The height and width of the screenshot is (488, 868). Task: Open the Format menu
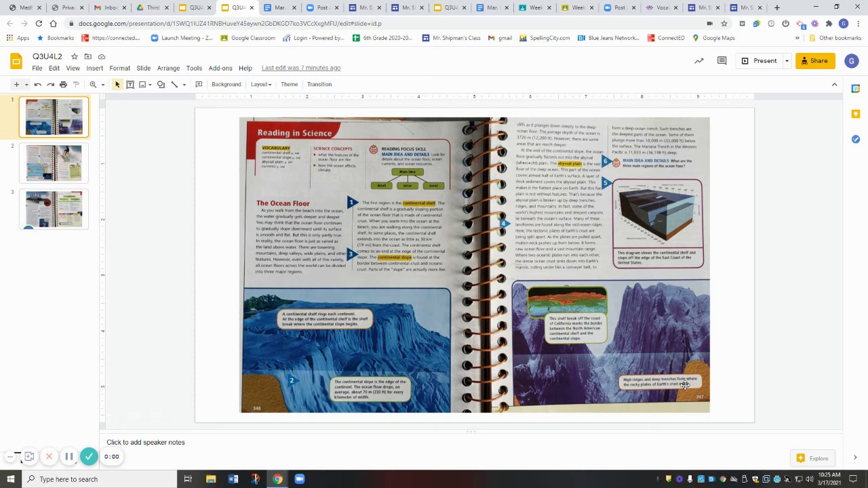[x=119, y=68]
